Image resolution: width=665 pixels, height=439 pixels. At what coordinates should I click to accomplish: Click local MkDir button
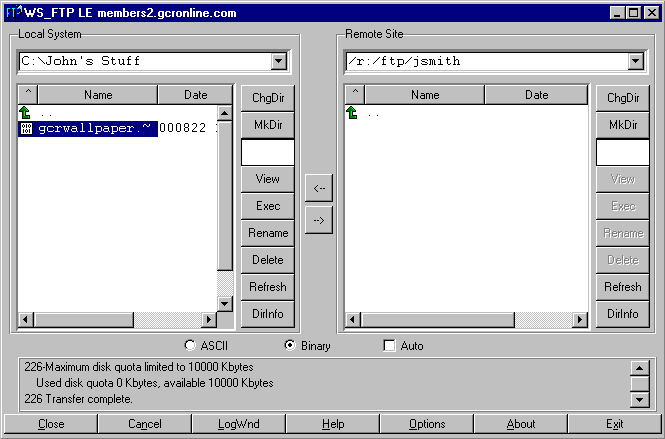268,125
